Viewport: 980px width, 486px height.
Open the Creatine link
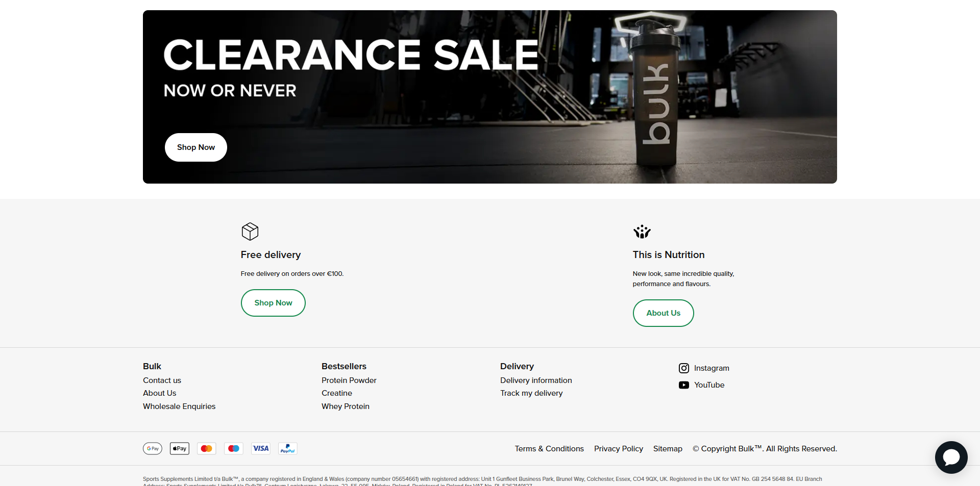pyautogui.click(x=336, y=393)
